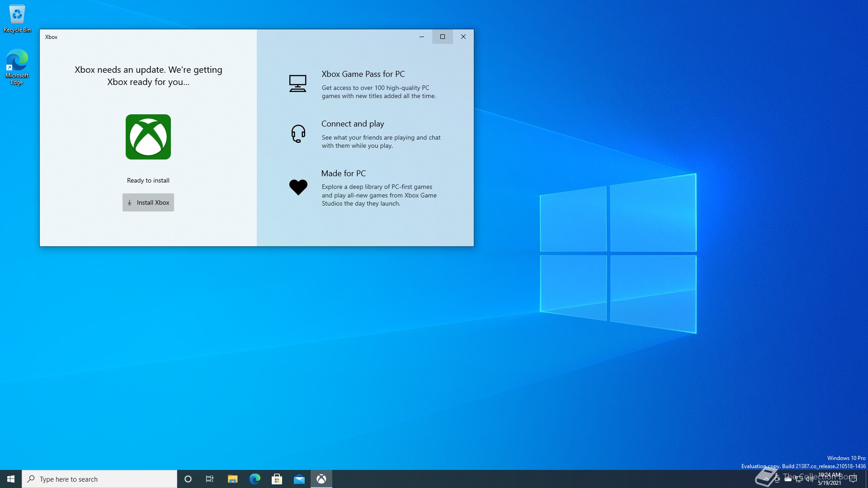Select the 'Xbox Game Pass for PC' heading
868x488 pixels.
coord(363,74)
